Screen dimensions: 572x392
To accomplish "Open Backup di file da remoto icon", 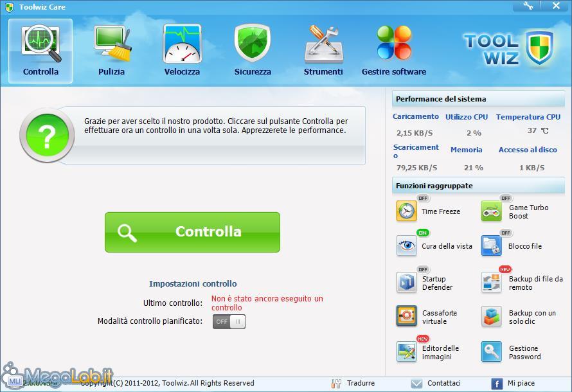I will [492, 282].
